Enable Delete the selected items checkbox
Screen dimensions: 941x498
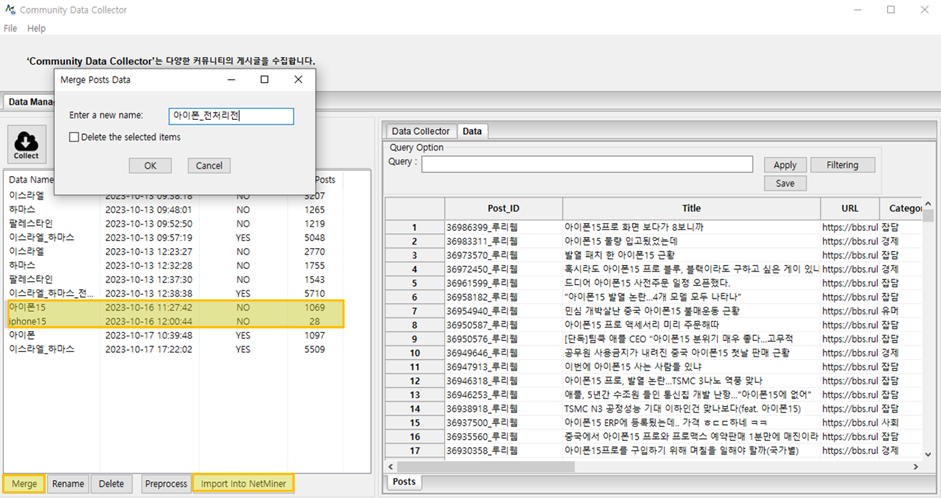tap(74, 137)
